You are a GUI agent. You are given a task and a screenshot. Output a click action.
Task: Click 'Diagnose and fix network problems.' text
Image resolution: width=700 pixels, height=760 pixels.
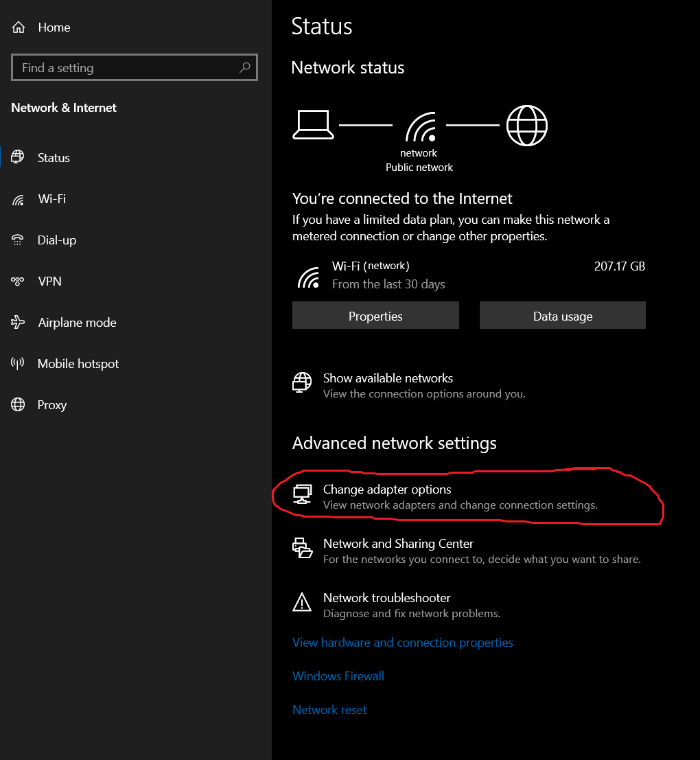coord(412,613)
